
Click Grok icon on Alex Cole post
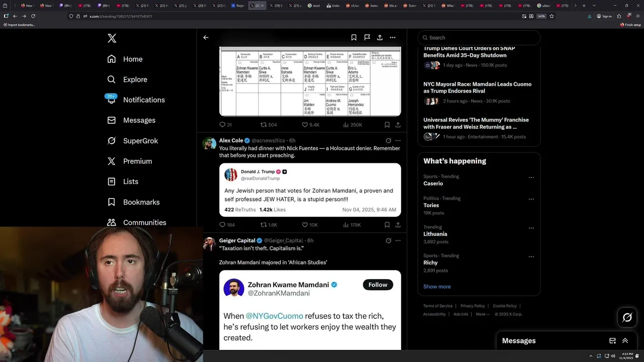tap(388, 141)
